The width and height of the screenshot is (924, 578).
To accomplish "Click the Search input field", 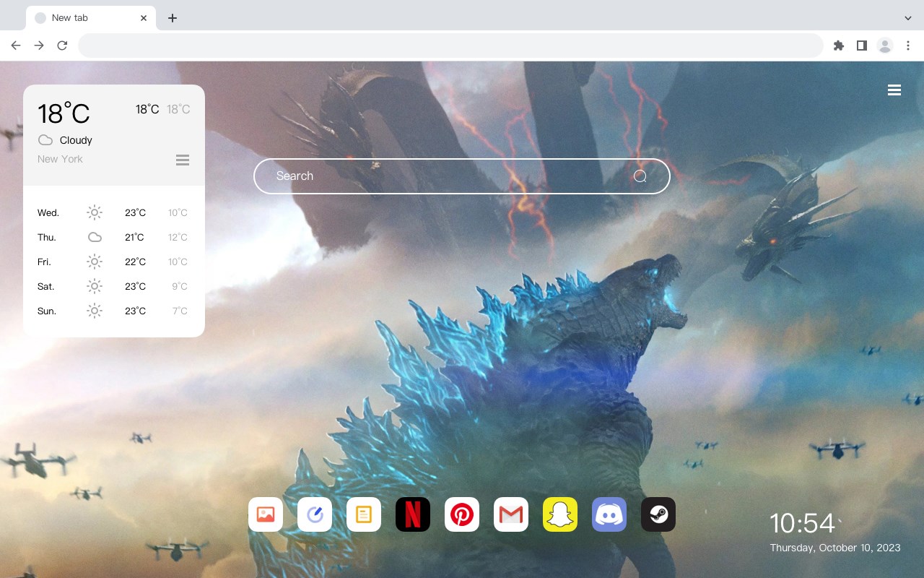I will pos(462,176).
